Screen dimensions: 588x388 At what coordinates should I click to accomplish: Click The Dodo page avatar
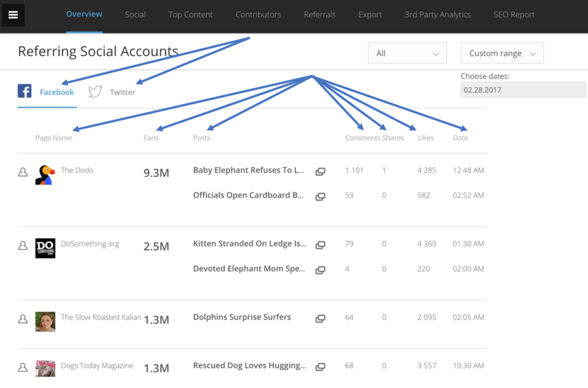(45, 174)
